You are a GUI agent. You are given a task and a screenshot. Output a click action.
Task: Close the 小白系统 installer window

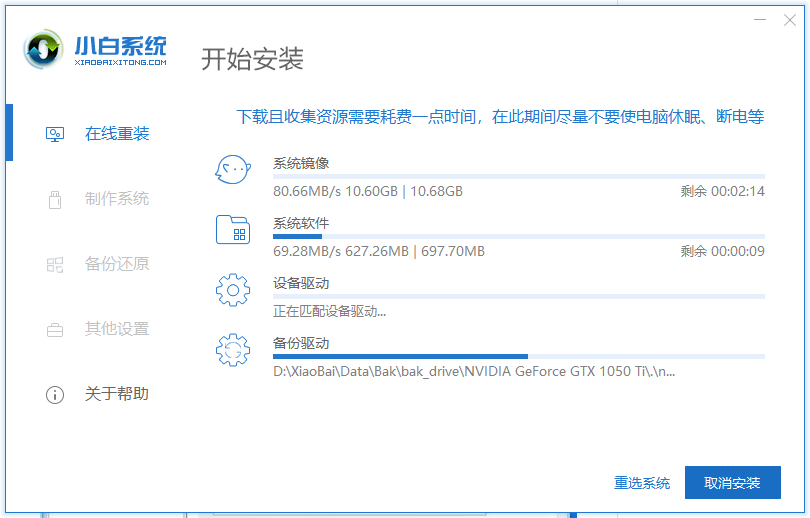(x=790, y=20)
